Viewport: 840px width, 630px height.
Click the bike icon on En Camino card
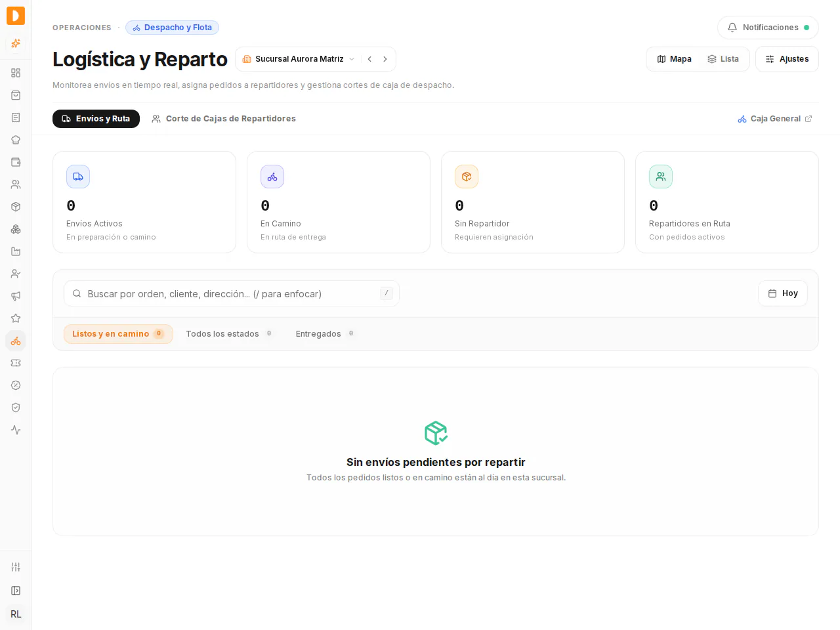(272, 177)
